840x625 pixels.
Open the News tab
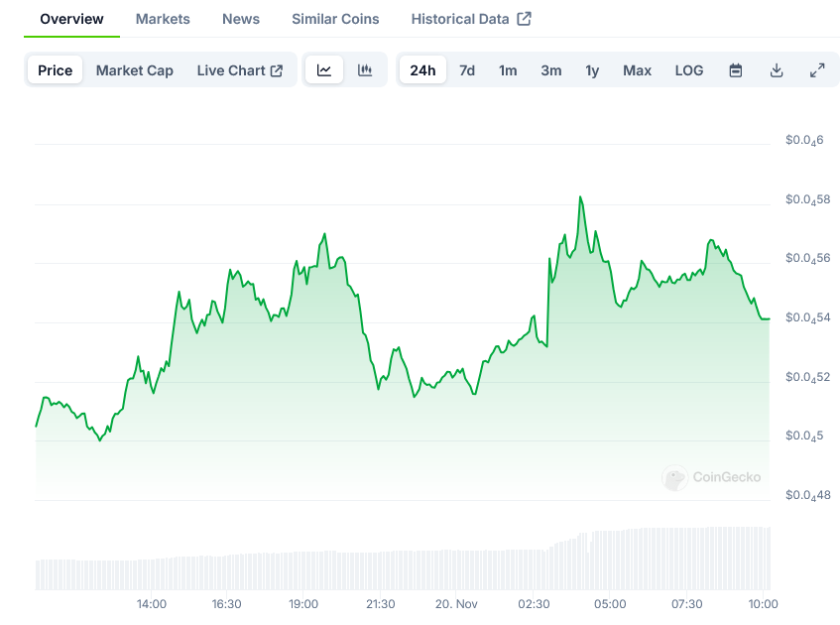tap(241, 19)
